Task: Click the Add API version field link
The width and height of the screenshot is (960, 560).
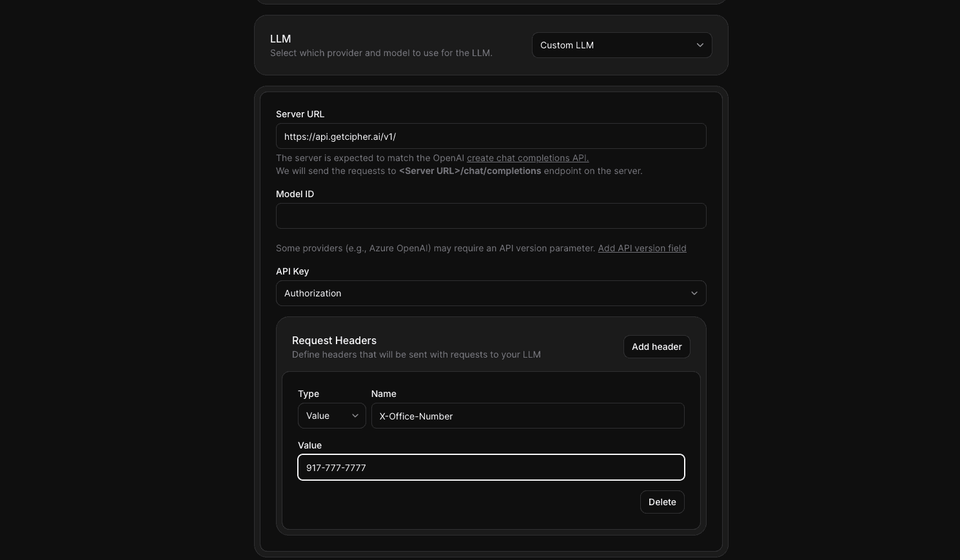Action: pyautogui.click(x=642, y=248)
